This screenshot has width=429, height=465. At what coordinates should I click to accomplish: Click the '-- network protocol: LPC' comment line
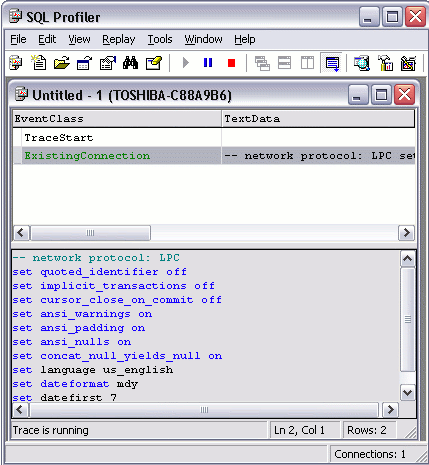pos(96,258)
